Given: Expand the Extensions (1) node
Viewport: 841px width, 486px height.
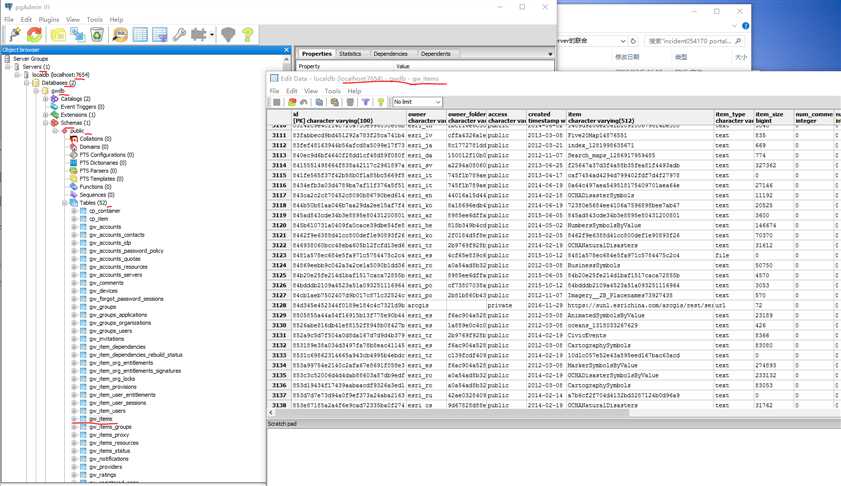Looking at the screenshot, I should click(x=46, y=115).
